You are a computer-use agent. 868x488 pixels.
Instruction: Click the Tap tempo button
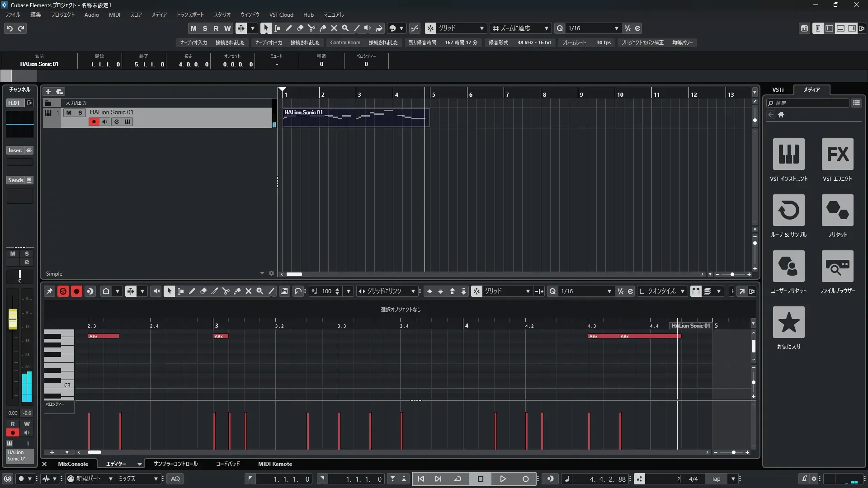point(716,479)
